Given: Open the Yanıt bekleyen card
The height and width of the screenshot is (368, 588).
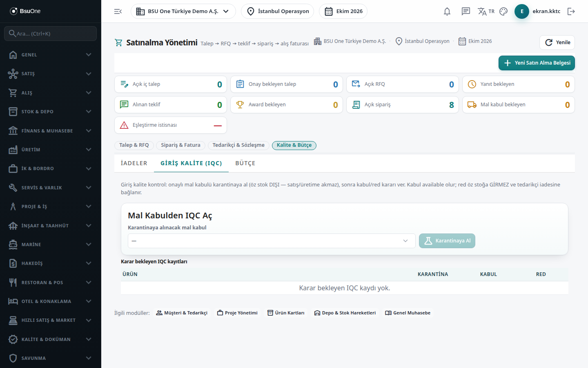Looking at the screenshot, I should point(519,84).
